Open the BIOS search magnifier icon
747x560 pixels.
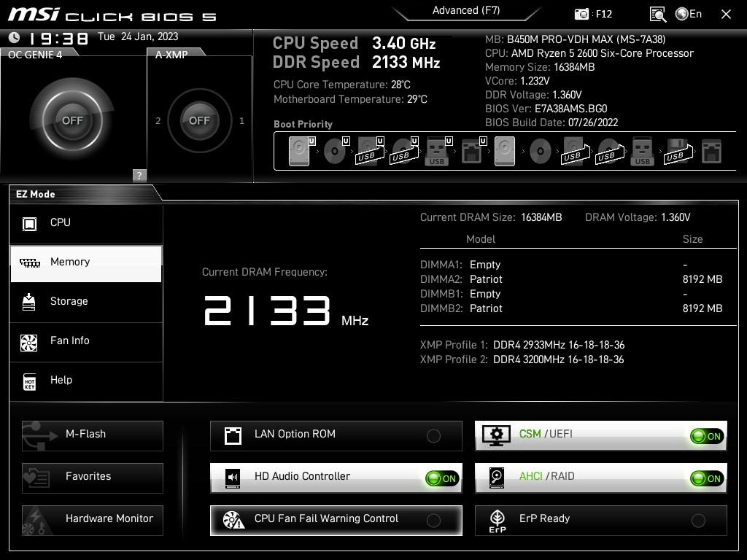[658, 15]
